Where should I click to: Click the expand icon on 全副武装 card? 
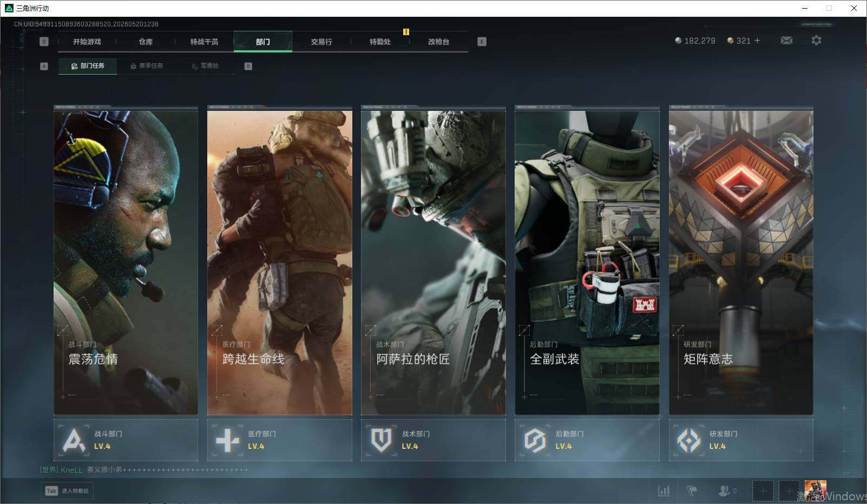[524, 330]
